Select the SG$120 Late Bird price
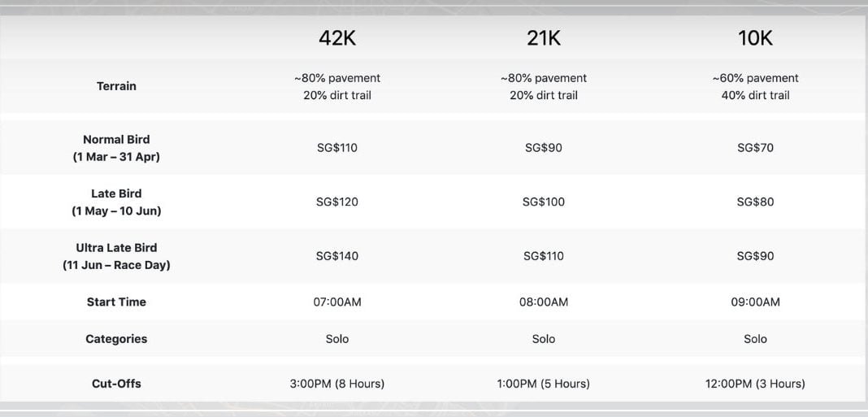This screenshot has height=417, width=868. 337,202
